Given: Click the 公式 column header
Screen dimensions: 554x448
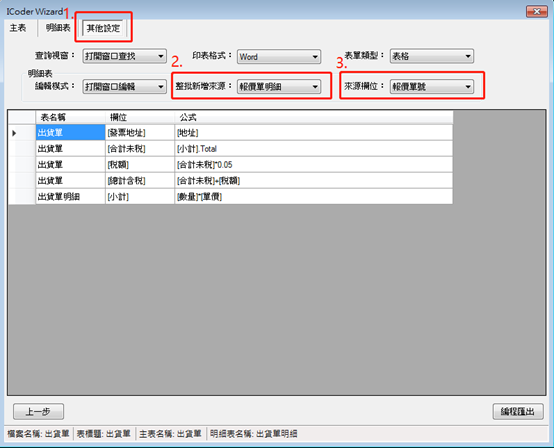Looking at the screenshot, I should point(313,117).
